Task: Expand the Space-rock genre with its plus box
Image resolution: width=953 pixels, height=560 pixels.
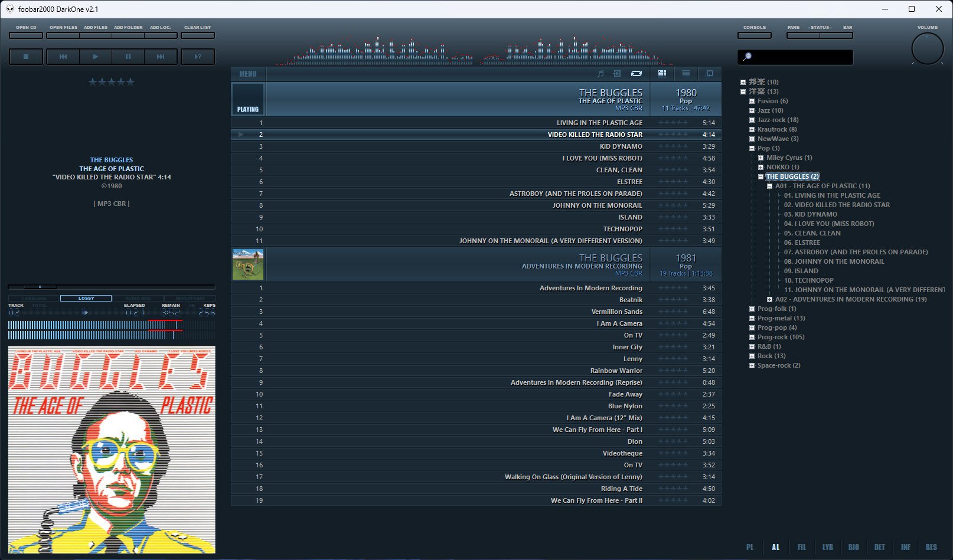Action: pyautogui.click(x=752, y=365)
